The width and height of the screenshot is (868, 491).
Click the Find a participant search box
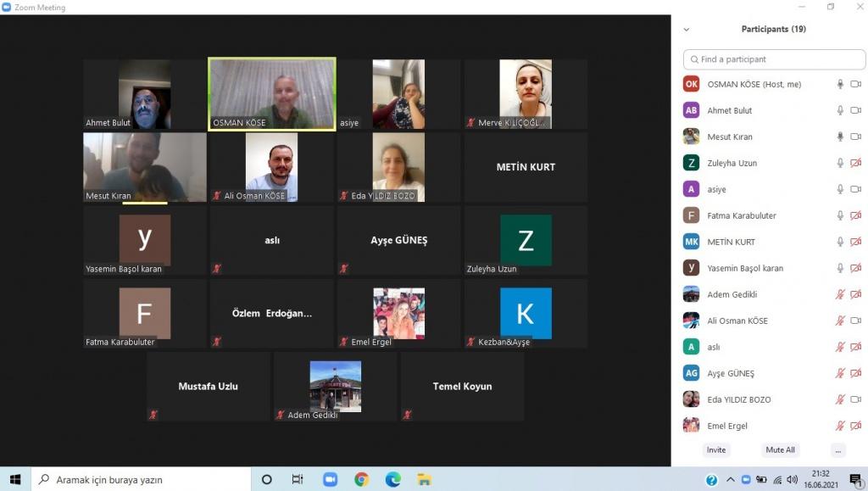coord(775,59)
